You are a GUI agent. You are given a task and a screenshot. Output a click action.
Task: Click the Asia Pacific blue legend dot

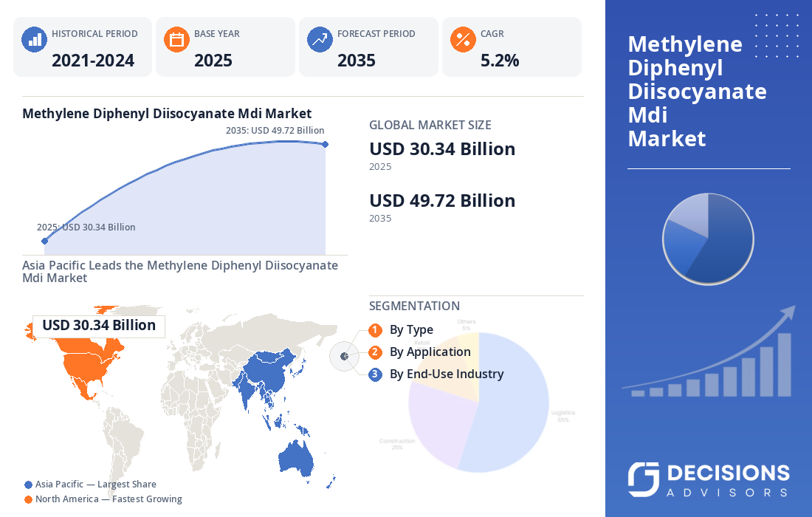point(29,485)
